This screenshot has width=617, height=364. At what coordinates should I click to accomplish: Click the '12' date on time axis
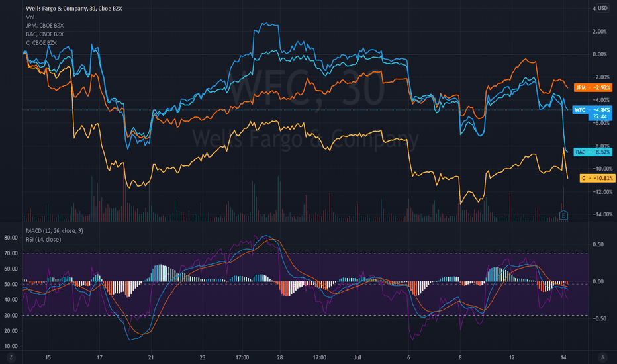pyautogui.click(x=512, y=357)
